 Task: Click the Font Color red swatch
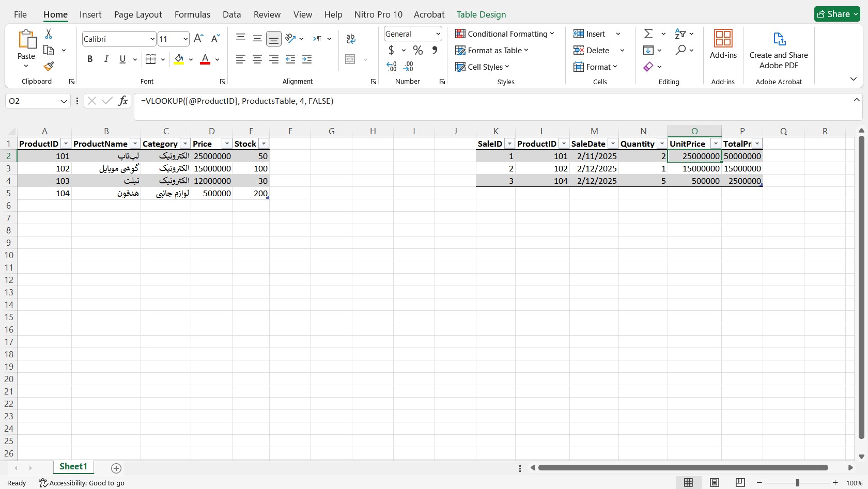pos(205,59)
